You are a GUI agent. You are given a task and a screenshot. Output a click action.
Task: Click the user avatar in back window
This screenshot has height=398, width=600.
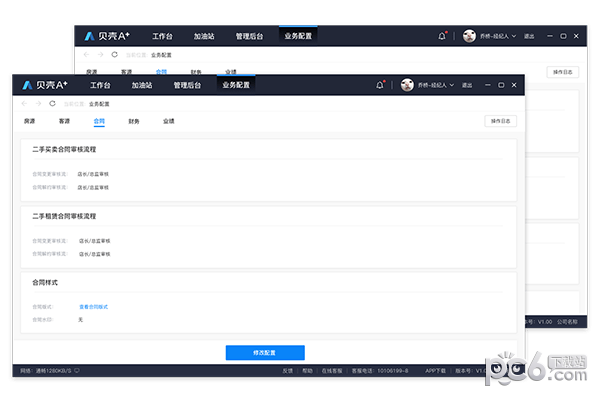tap(469, 36)
